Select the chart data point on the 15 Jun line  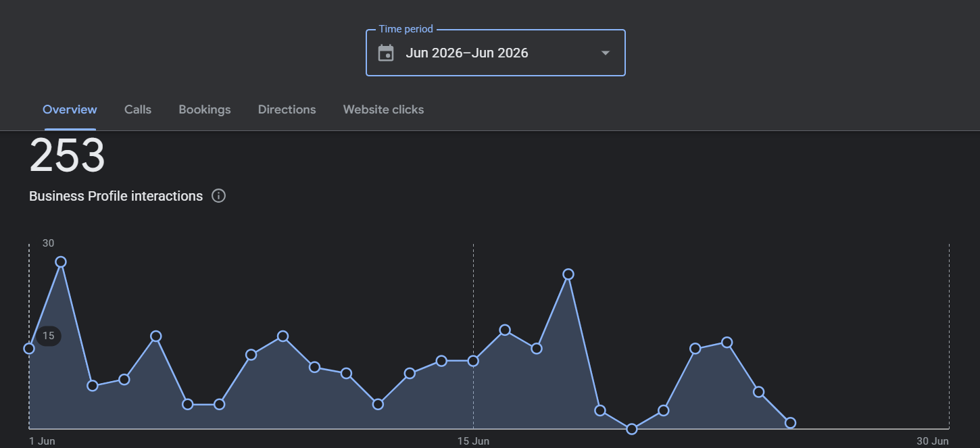473,361
